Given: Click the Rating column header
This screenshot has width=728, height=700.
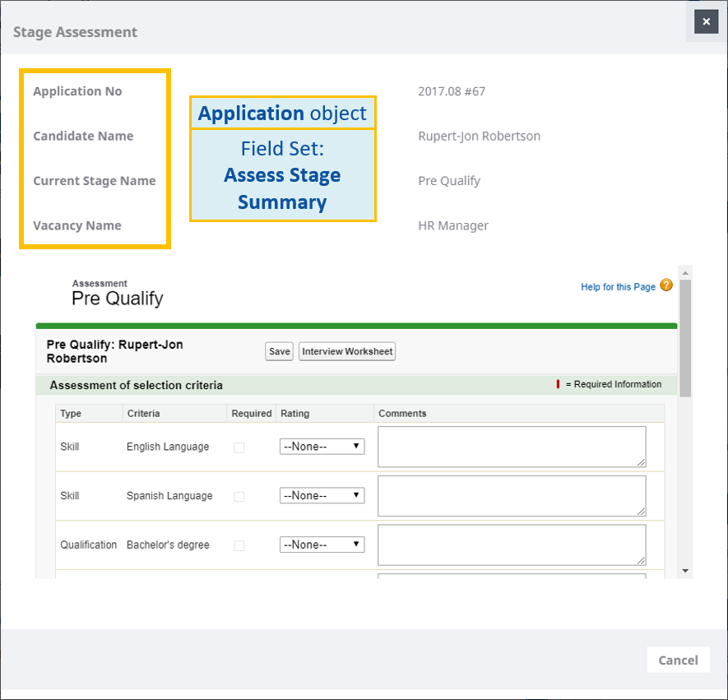Looking at the screenshot, I should (295, 414).
